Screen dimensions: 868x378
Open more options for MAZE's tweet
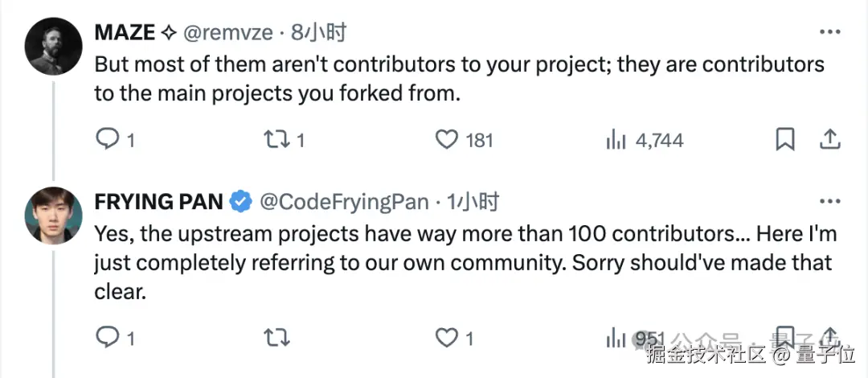[x=829, y=33]
